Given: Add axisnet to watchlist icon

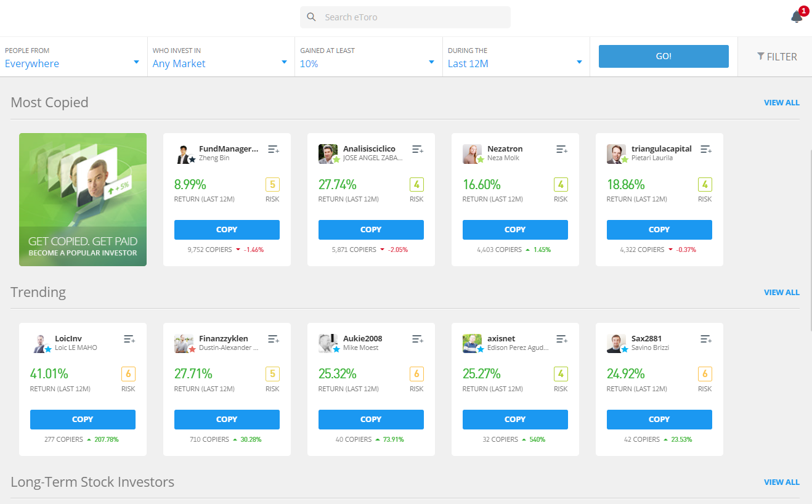Looking at the screenshot, I should pyautogui.click(x=562, y=339).
